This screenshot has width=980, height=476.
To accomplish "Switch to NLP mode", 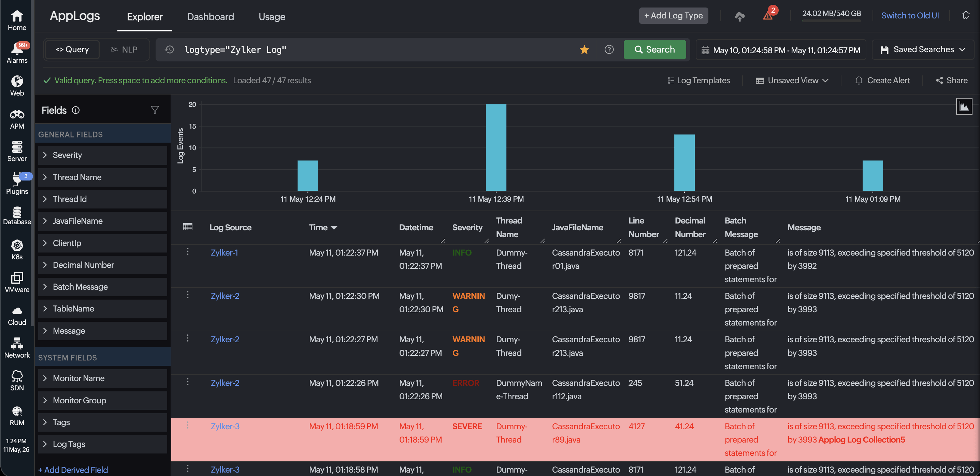I will click(x=124, y=49).
